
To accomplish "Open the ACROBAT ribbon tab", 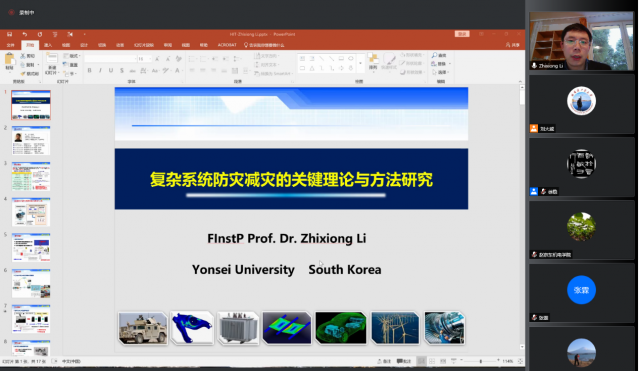I will (x=227, y=45).
